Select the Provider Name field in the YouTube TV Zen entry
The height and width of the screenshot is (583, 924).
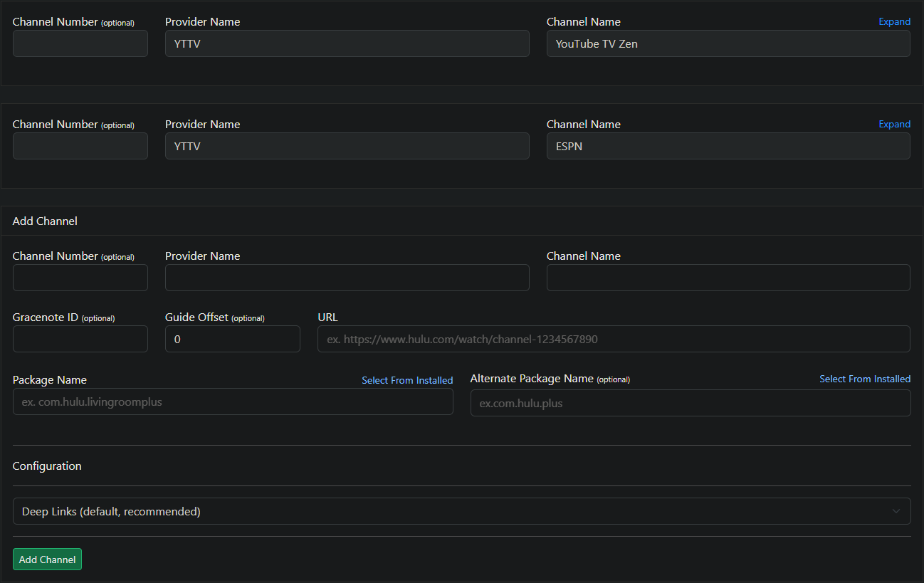point(347,43)
